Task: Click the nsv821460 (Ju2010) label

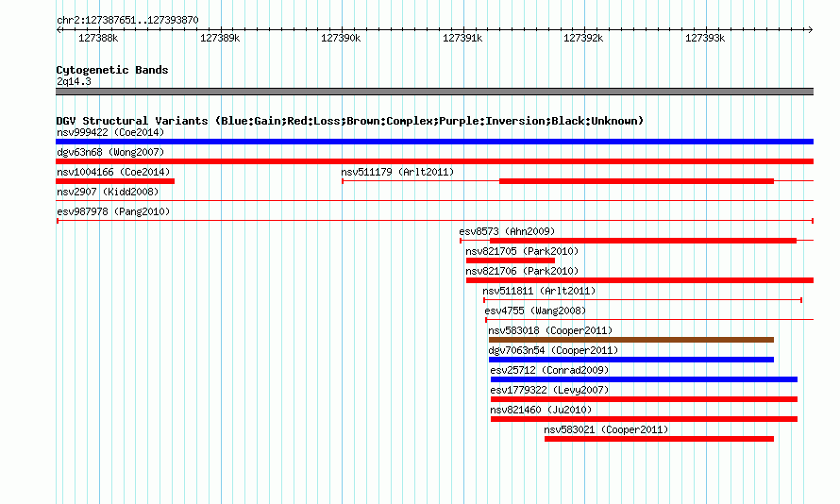Action: click(541, 410)
